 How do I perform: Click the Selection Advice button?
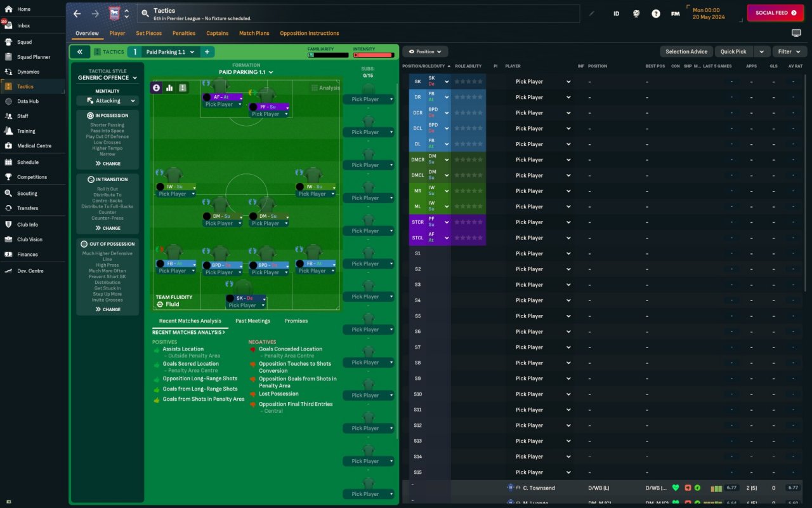686,51
